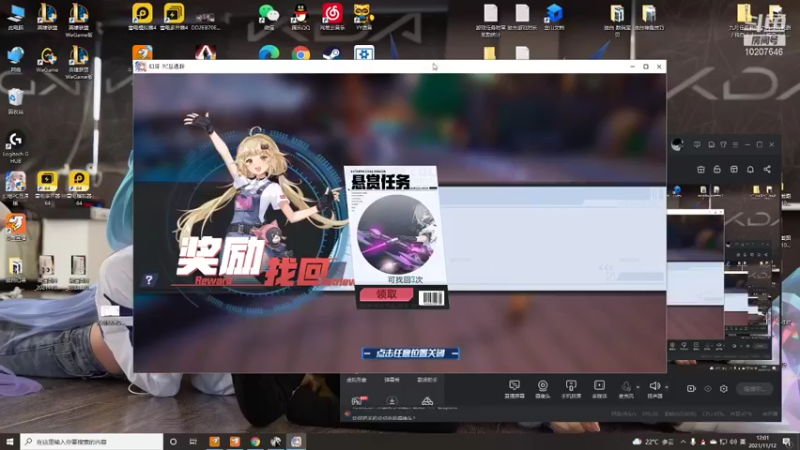Click the red 领取 claim button
Image resolution: width=800 pixels, height=450 pixels.
pyautogui.click(x=386, y=294)
